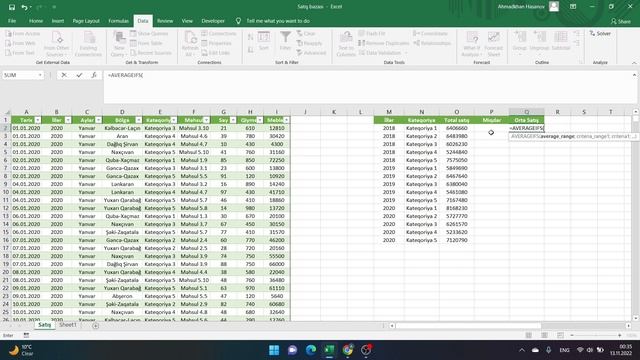Add a new worksheet with the plus button

pyautogui.click(x=96, y=326)
